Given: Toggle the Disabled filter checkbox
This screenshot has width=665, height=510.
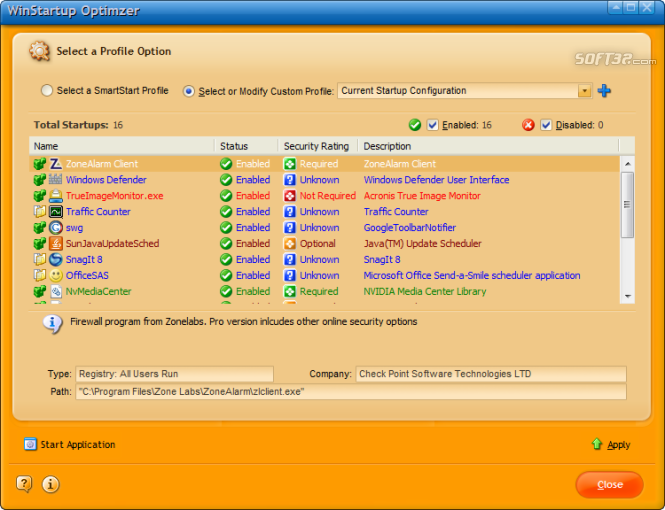Looking at the screenshot, I should (546, 125).
